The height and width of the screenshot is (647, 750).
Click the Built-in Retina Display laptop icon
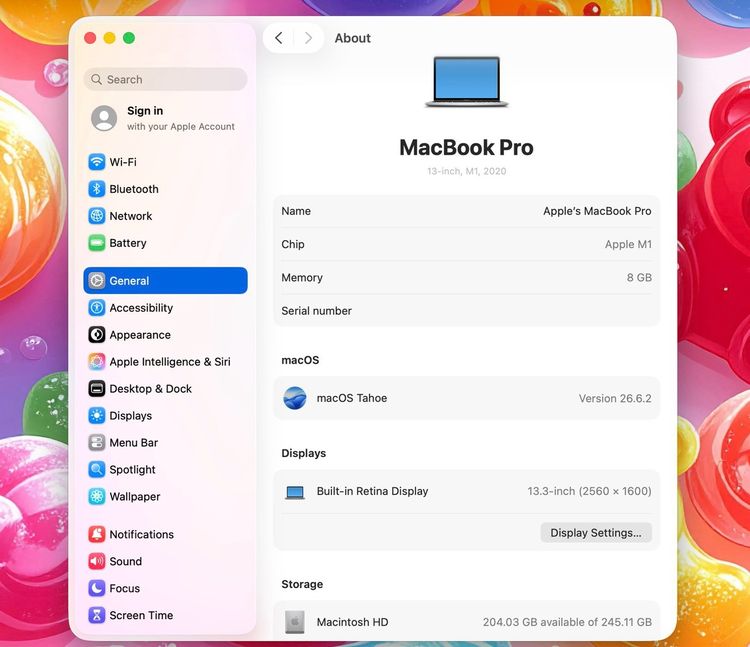coord(295,492)
